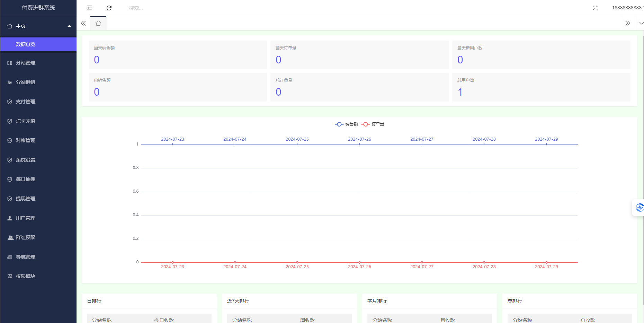Open 支付管理 in sidebar
Image resolution: width=644 pixels, height=323 pixels.
coord(26,102)
